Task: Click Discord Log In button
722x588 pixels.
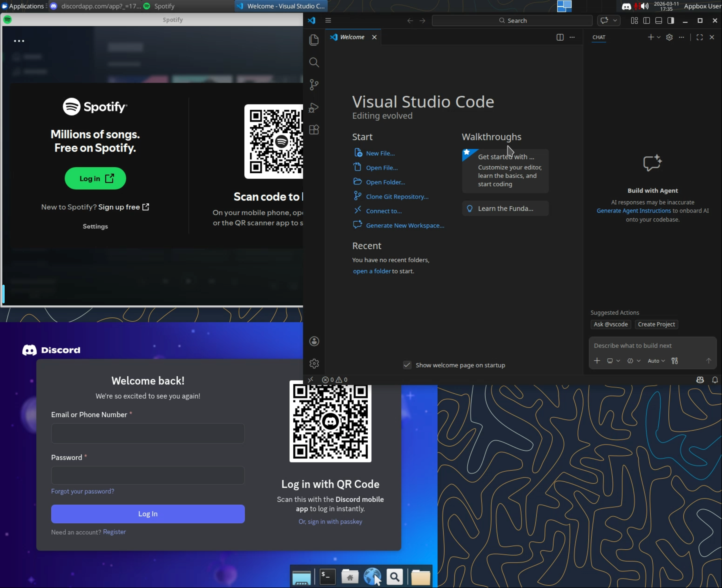Action: point(148,514)
